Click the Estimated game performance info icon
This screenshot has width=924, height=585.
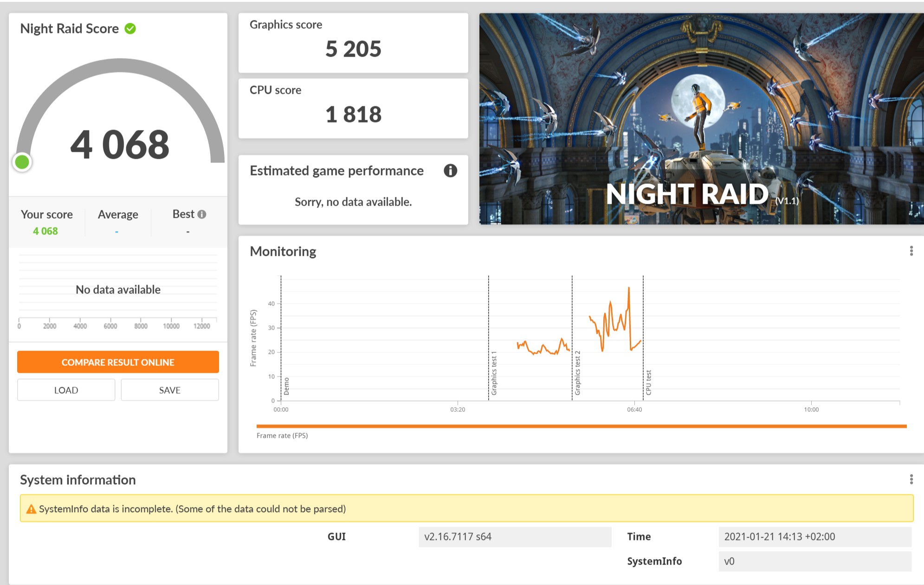coord(450,171)
